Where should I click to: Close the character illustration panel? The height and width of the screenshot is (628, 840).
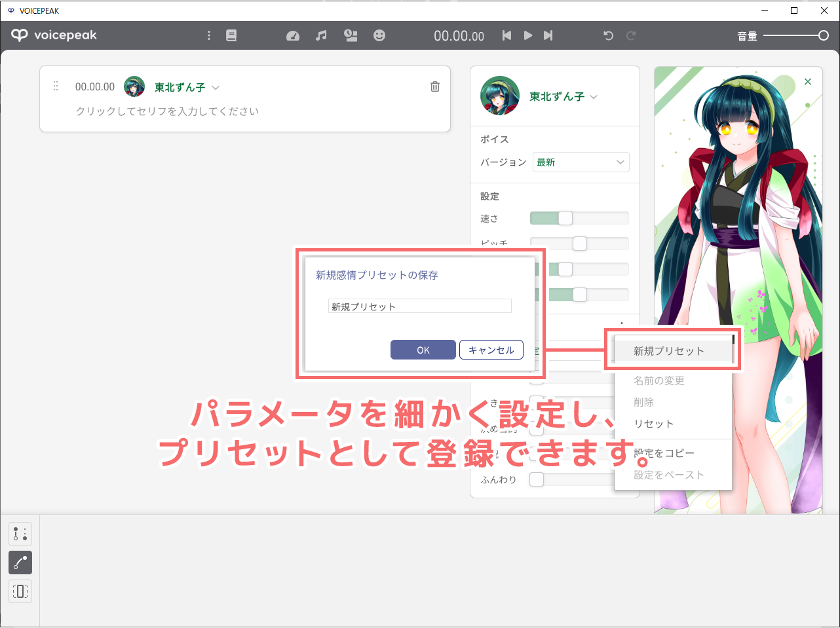[x=808, y=82]
